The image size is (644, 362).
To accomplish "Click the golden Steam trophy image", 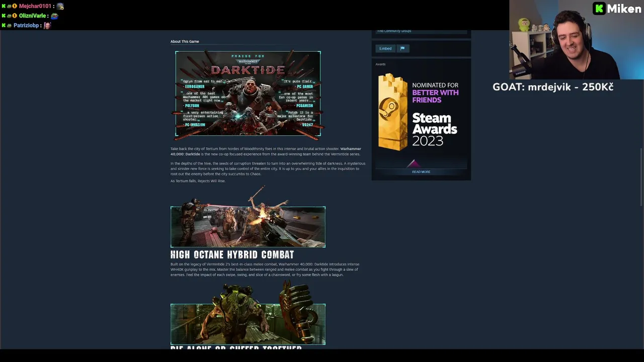I will pos(392,112).
